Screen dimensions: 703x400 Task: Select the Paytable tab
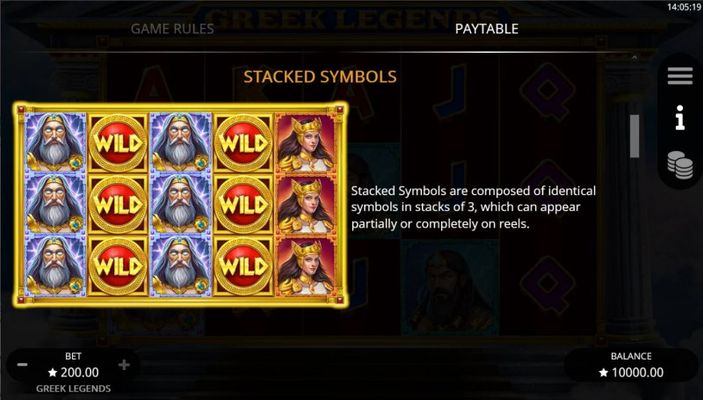tap(486, 29)
